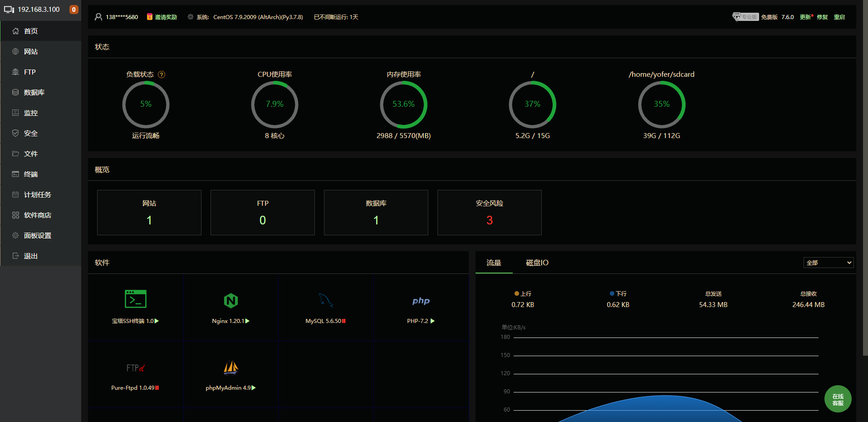Click the orange notification badge showing 0
The image size is (868, 422).
74,10
